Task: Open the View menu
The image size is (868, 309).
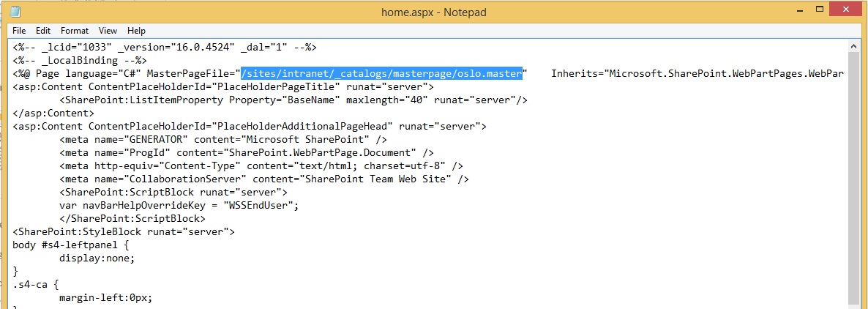Action: [x=108, y=31]
